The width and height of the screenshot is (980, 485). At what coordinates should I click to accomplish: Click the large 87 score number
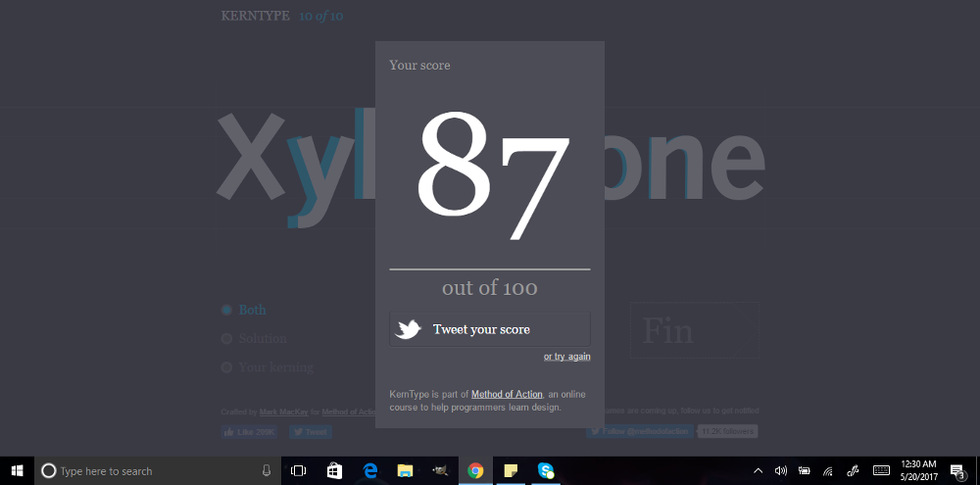coord(493,175)
